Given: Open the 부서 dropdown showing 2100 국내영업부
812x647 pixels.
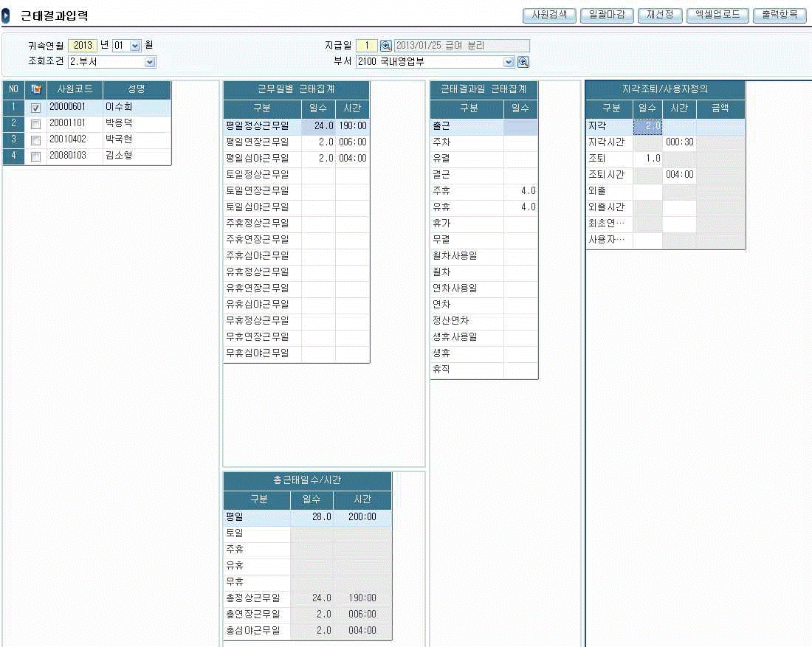Looking at the screenshot, I should click(x=509, y=62).
